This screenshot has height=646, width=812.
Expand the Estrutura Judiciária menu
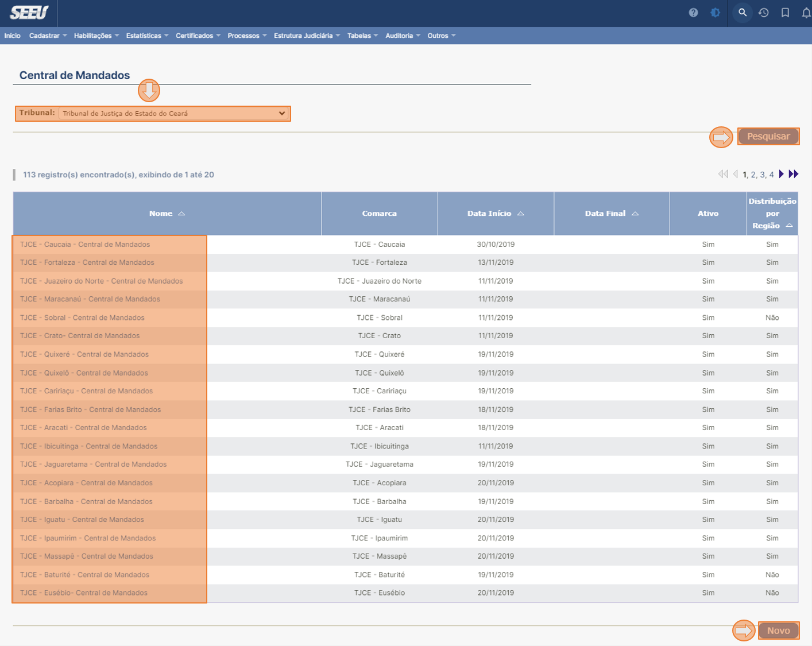(307, 36)
